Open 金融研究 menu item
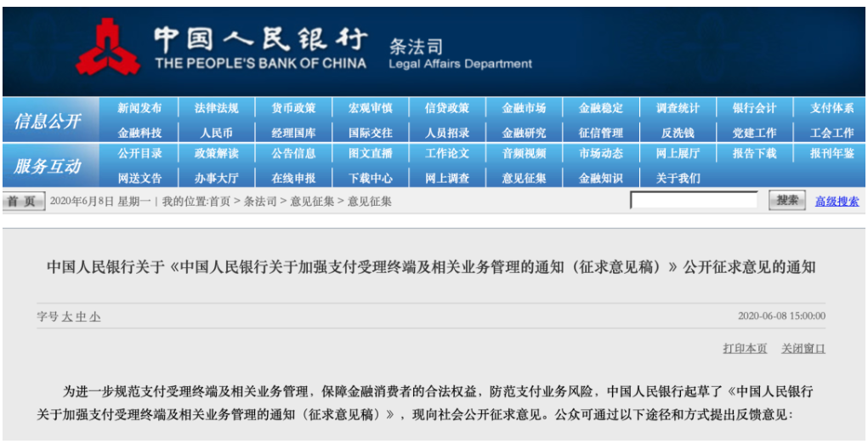The height and width of the screenshot is (444, 868). tap(525, 134)
